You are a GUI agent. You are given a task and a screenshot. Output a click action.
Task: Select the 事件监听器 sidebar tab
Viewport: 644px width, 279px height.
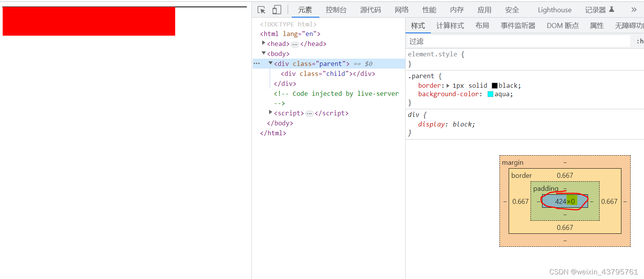click(518, 26)
